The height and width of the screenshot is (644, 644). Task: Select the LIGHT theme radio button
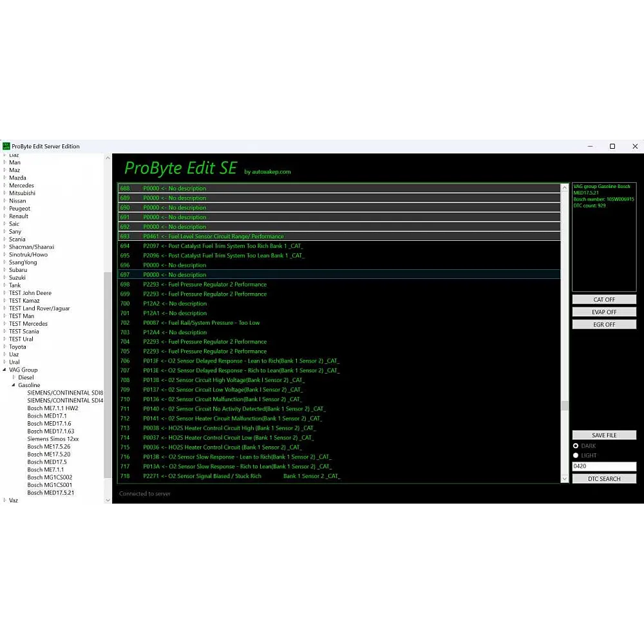pyautogui.click(x=576, y=455)
